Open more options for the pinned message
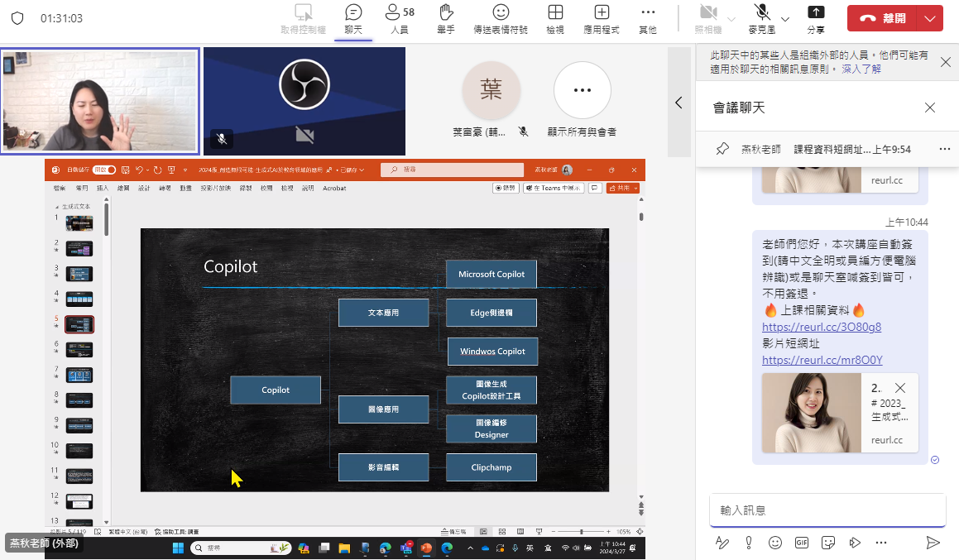Viewport: 959px width, 560px height. click(x=944, y=149)
